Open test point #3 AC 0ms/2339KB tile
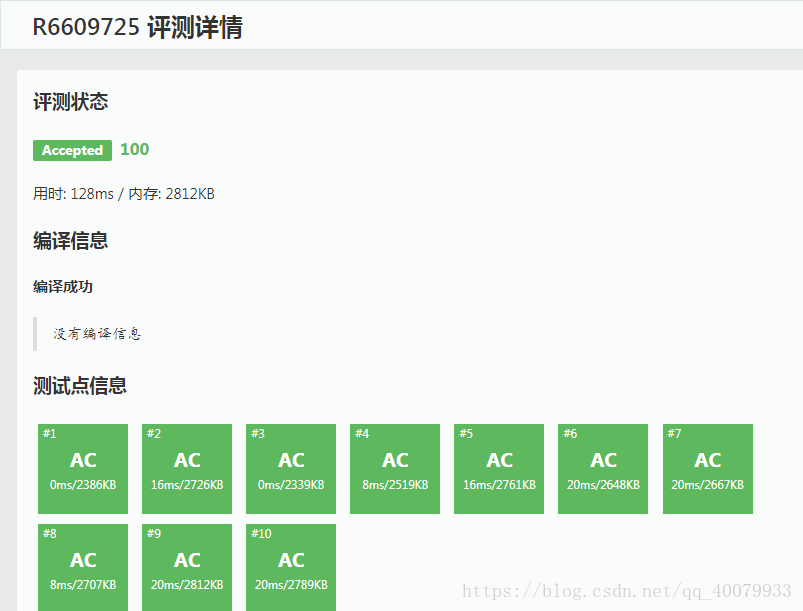 [x=291, y=469]
